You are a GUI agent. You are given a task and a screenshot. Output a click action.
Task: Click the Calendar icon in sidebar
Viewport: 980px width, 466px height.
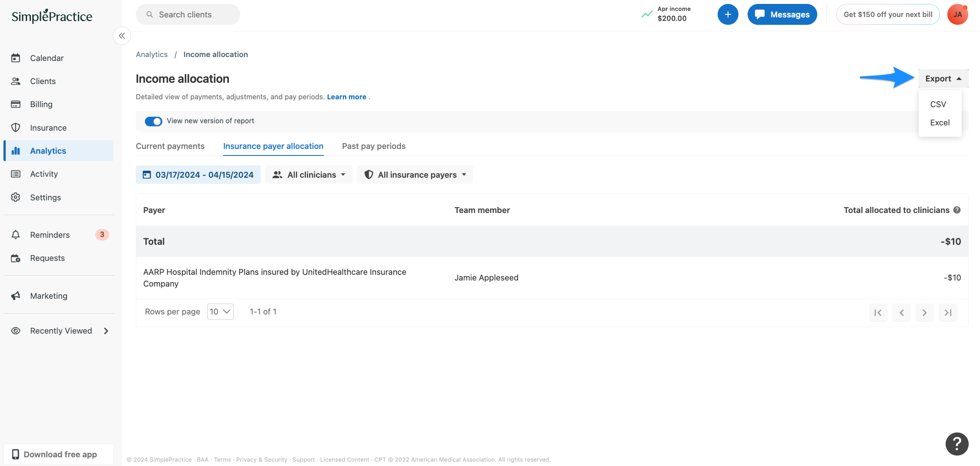pos(16,58)
